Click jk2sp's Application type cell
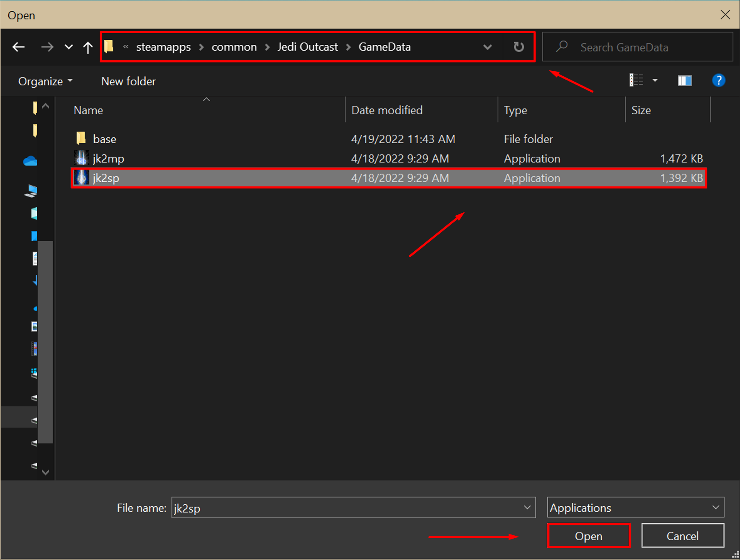 point(532,178)
